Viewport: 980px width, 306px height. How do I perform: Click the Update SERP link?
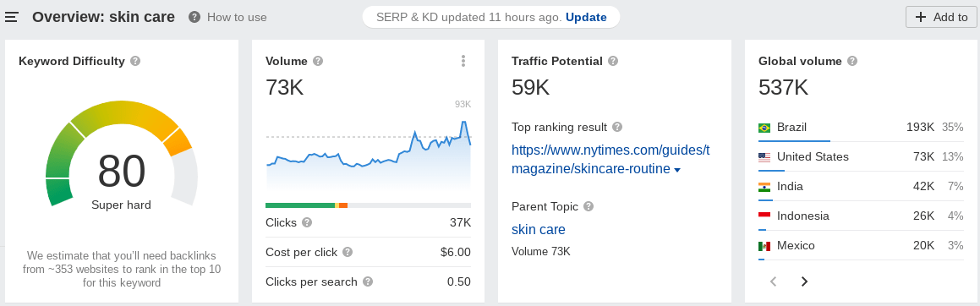(x=586, y=18)
